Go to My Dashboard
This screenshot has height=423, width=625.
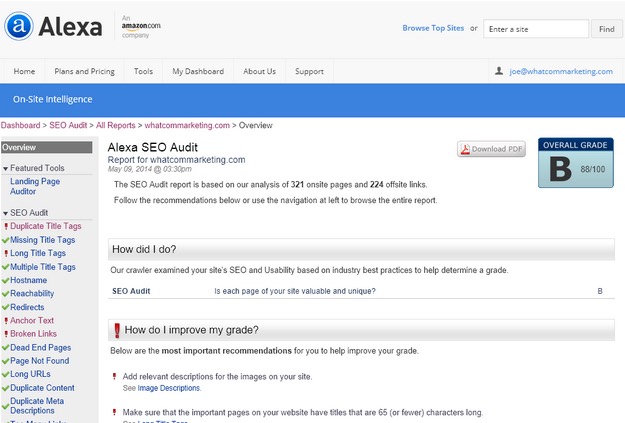click(x=198, y=71)
